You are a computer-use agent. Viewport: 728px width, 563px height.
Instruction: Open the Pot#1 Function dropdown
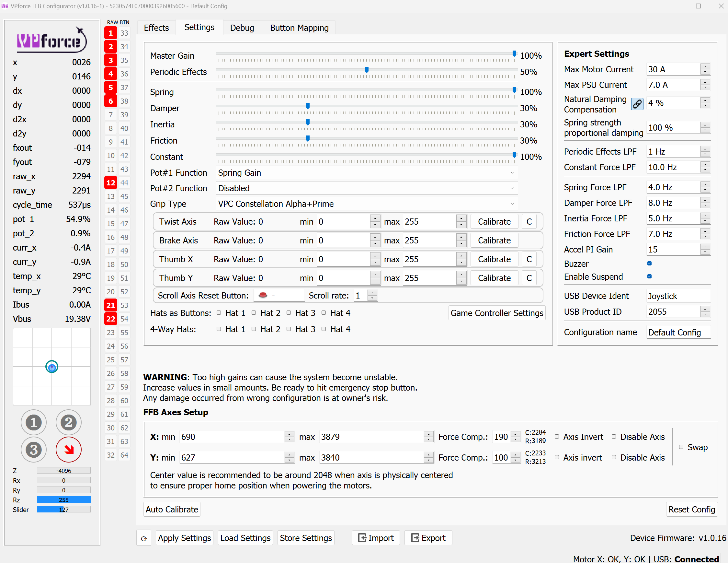(366, 173)
